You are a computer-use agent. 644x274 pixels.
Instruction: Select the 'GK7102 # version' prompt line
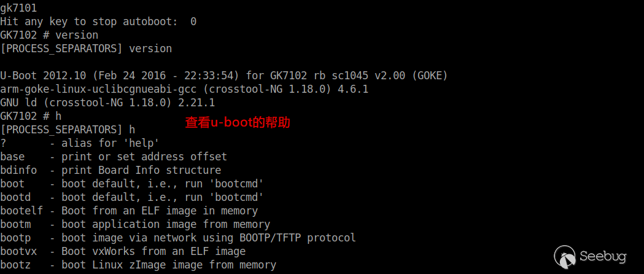point(49,35)
